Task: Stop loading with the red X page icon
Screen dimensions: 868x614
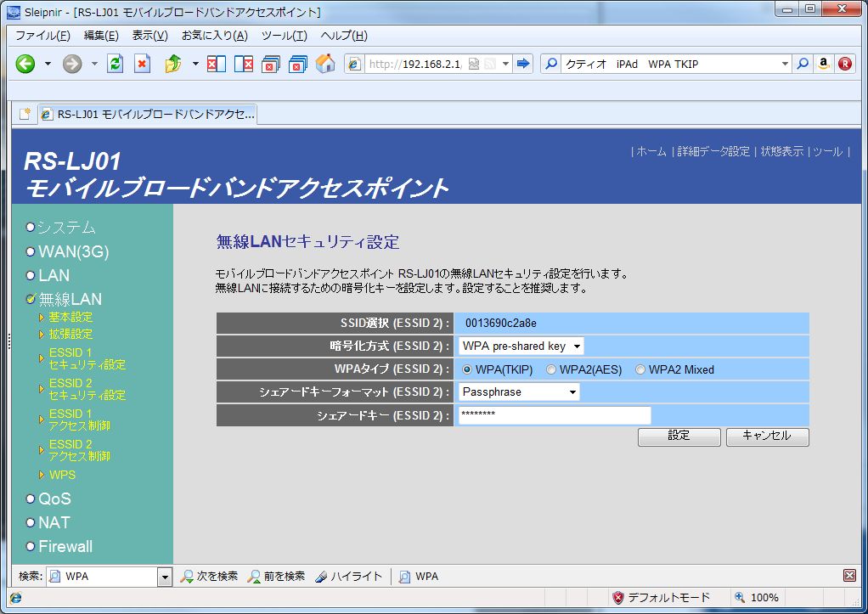Action: coord(143,65)
